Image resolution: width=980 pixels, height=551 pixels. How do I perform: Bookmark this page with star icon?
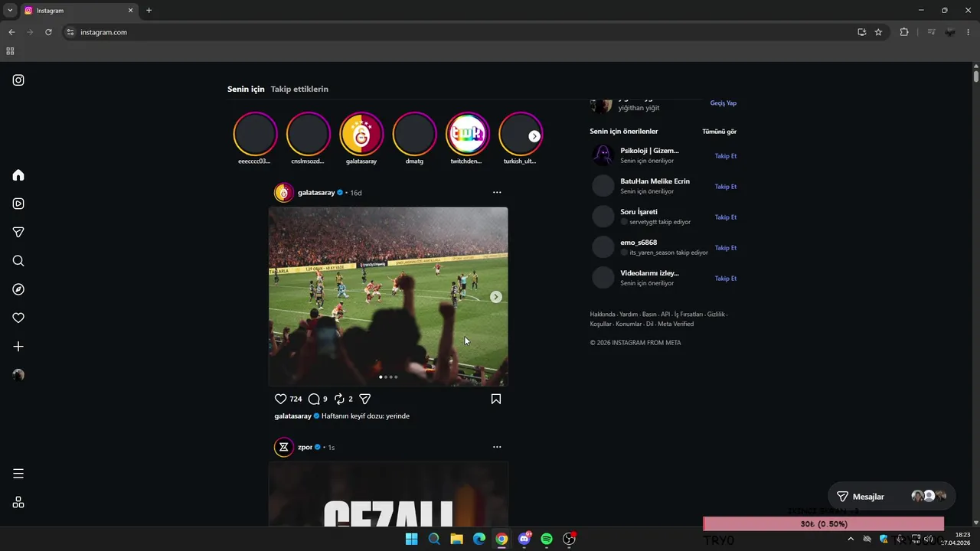pos(878,32)
